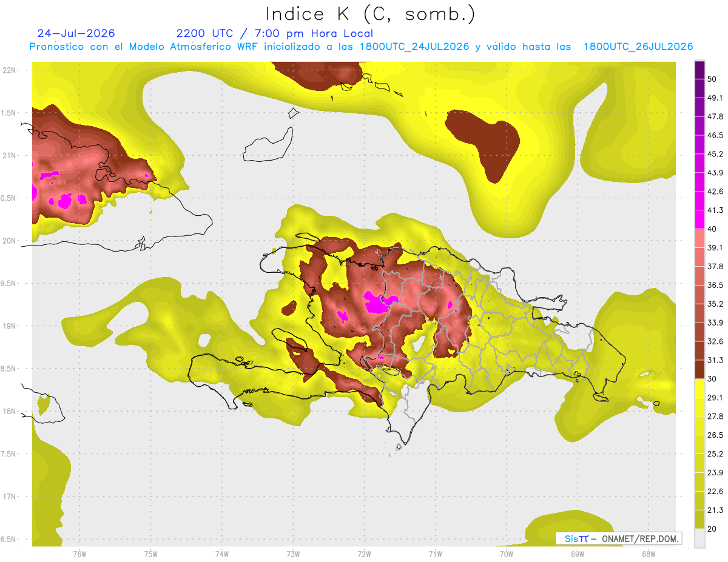The height and width of the screenshot is (562, 728).
Task: Click legend value '23.9'
Action: click(x=714, y=472)
